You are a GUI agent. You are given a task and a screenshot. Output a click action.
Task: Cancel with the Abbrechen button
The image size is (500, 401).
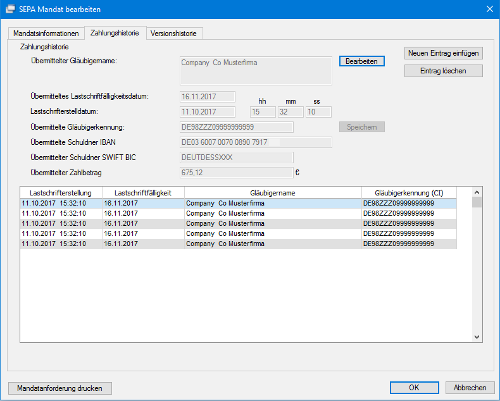[470, 387]
